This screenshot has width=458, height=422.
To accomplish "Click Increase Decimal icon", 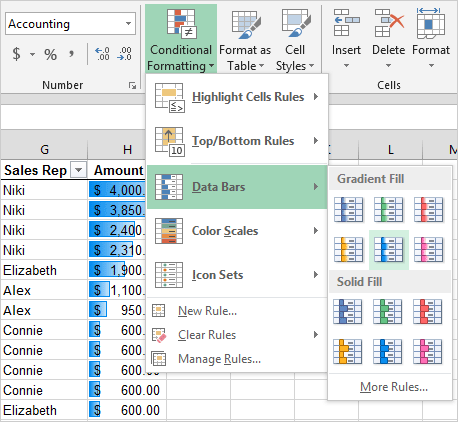I will [102, 54].
